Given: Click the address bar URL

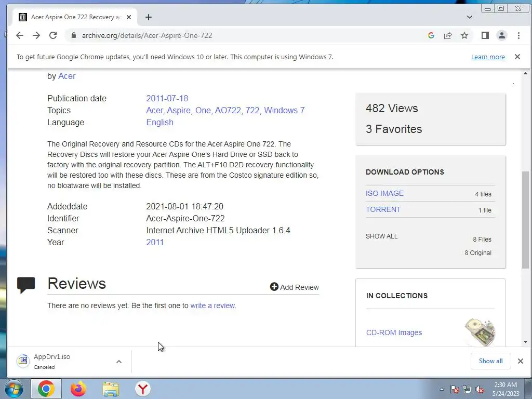Looking at the screenshot, I should (x=147, y=35).
